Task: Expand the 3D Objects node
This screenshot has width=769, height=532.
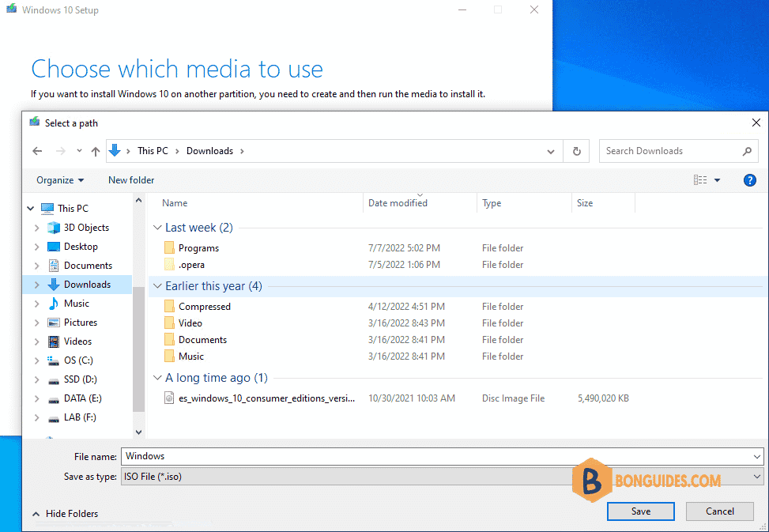Action: 37,228
